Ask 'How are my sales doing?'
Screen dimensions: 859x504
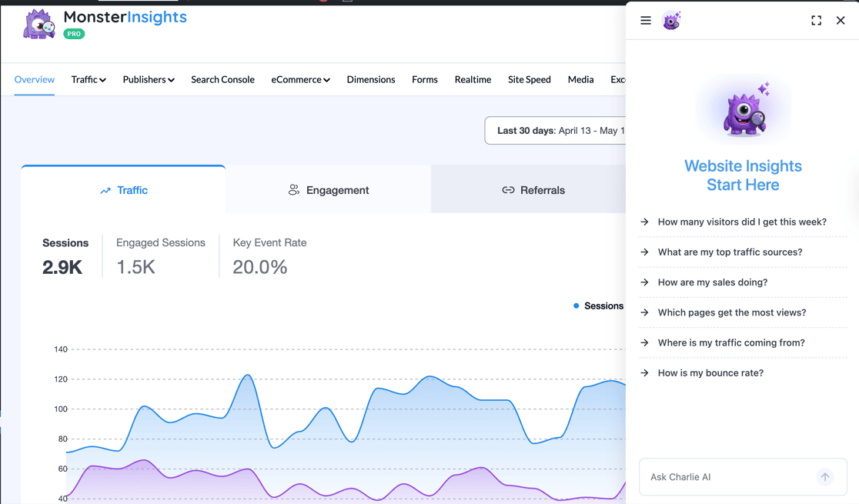pyautogui.click(x=743, y=282)
